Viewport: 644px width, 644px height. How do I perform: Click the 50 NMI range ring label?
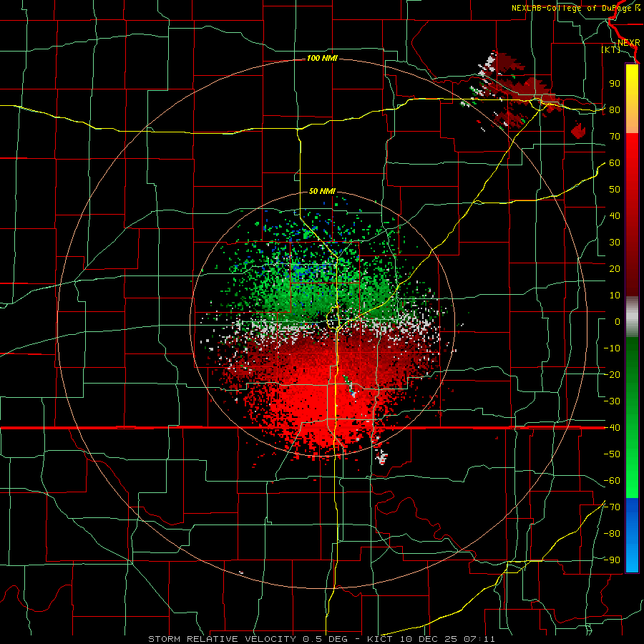pos(322,191)
